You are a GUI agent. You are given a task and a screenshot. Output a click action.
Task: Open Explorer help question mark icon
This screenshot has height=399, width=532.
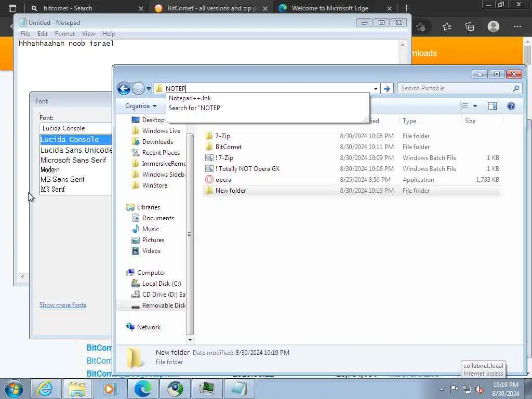(511, 106)
